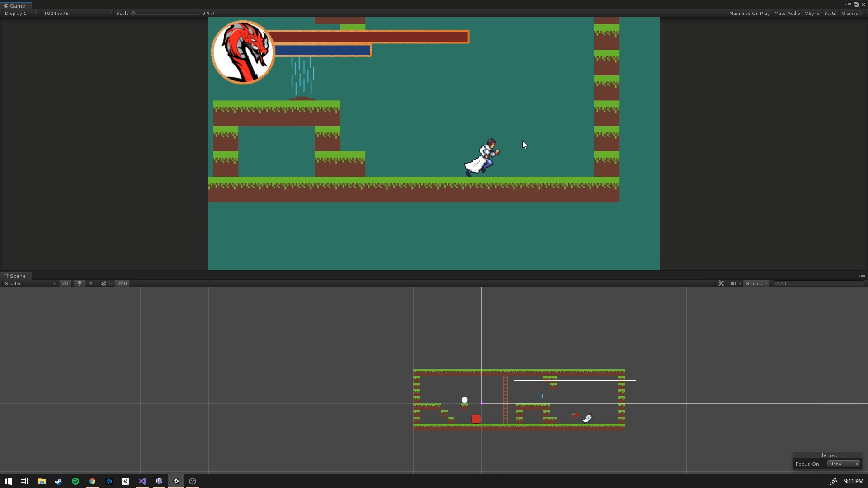
Task: Open Gizmos in Game view toolbar
Action: [850, 13]
